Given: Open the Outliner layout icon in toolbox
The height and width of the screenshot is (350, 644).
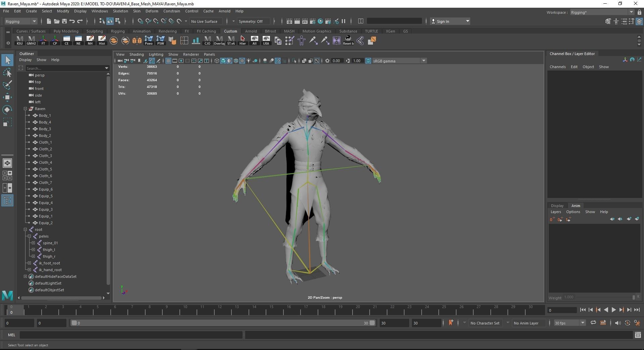Looking at the screenshot, I should pos(7,201).
